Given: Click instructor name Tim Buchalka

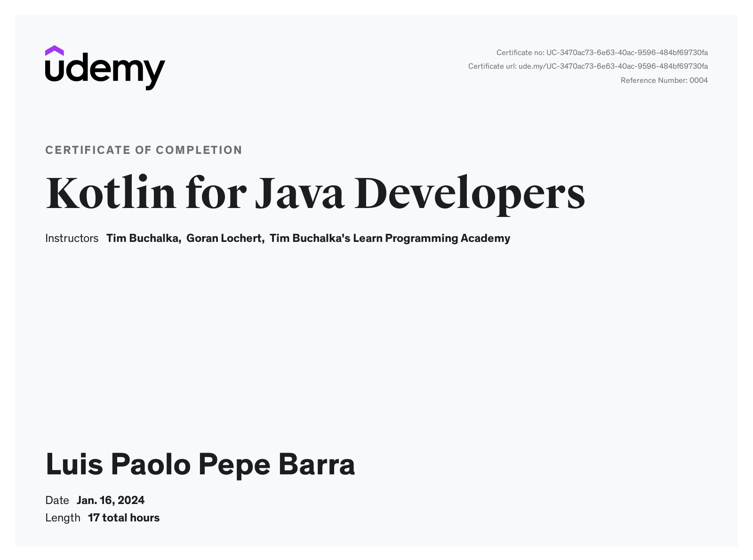Looking at the screenshot, I should click(x=144, y=238).
